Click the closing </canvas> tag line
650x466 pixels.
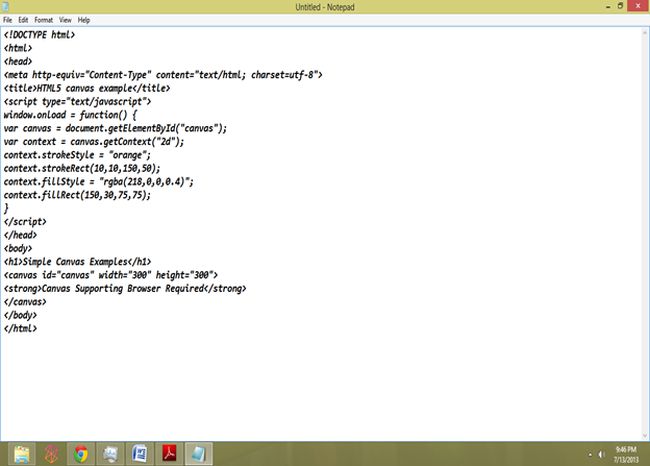click(x=25, y=302)
